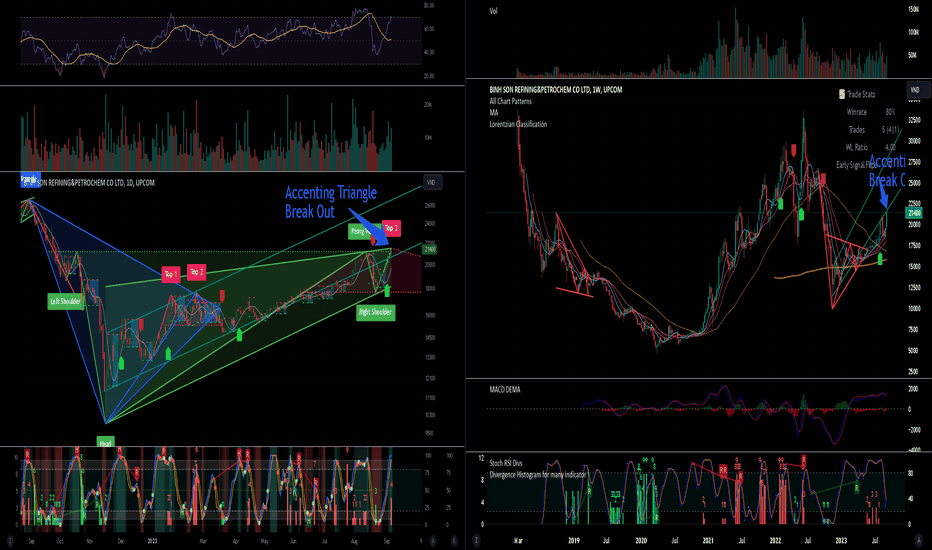Select 'Divergence Histogram for many indicator' label
The image size is (932, 550).
pyautogui.click(x=538, y=474)
